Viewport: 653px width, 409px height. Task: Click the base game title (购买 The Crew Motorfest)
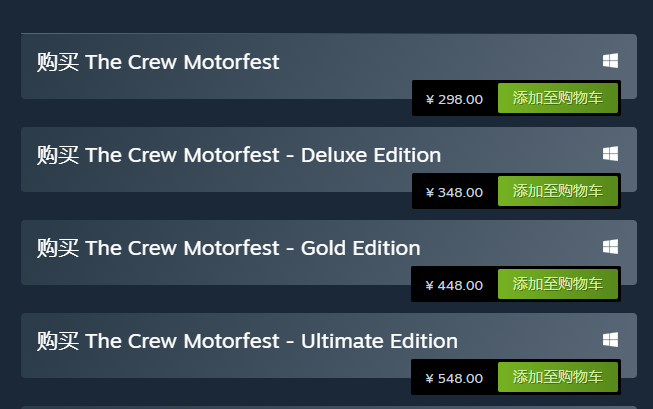point(158,62)
